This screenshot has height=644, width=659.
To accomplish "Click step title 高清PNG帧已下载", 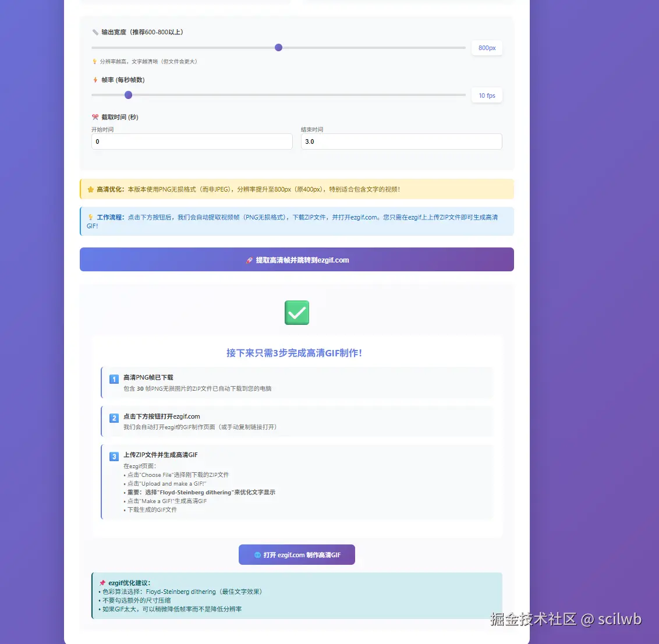I will [x=148, y=377].
